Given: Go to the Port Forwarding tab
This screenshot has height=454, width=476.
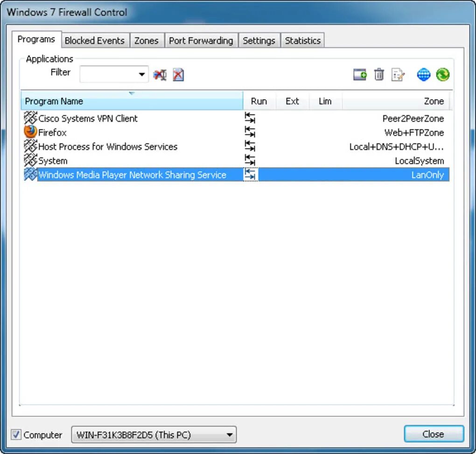Looking at the screenshot, I should 201,41.
